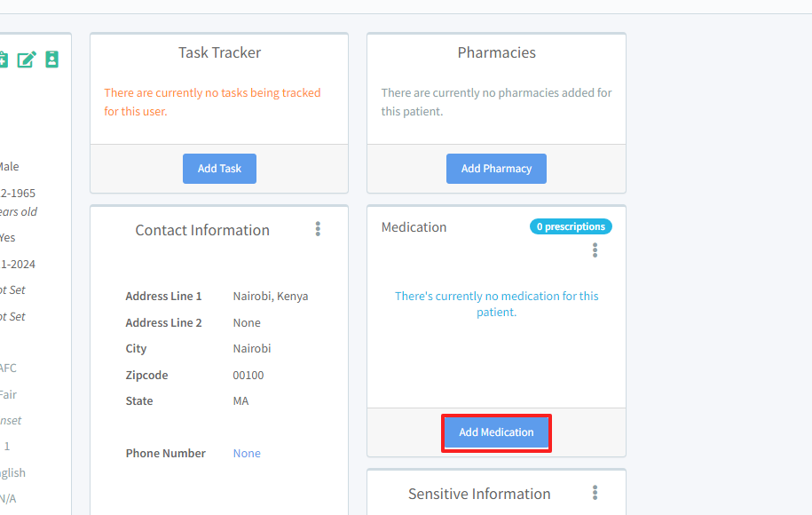The width and height of the screenshot is (812, 515).
Task: Click the green medical clipboard icon
Action: tap(3, 59)
